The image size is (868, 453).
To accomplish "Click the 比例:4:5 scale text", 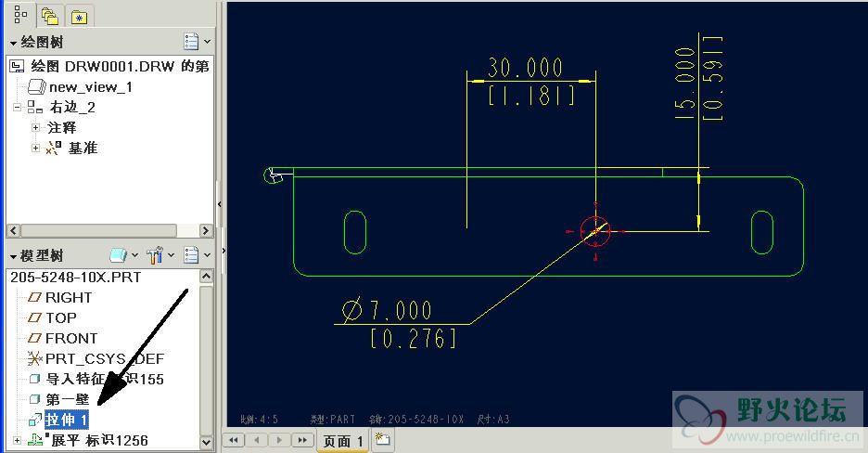I will point(259,420).
